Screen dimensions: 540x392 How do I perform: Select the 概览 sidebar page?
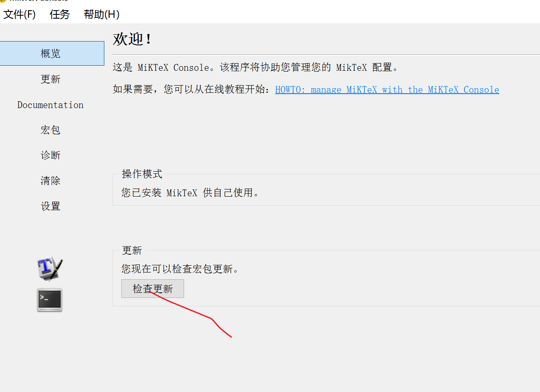click(x=52, y=53)
